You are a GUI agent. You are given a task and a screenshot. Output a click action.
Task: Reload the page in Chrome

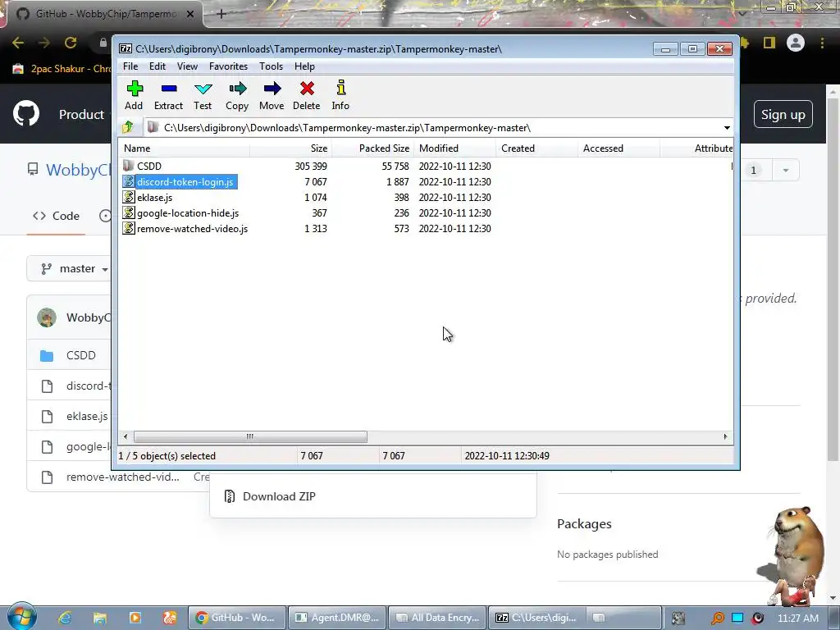(x=71, y=43)
